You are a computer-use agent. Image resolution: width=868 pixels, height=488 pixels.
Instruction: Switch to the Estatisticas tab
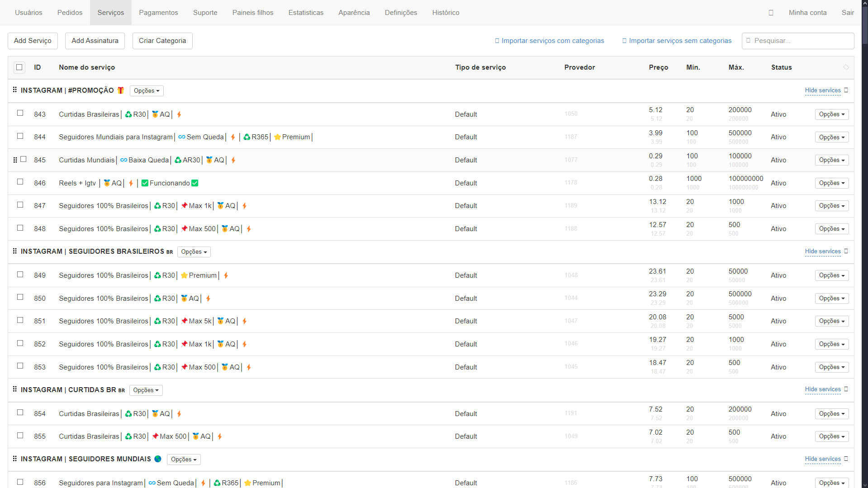coord(306,13)
